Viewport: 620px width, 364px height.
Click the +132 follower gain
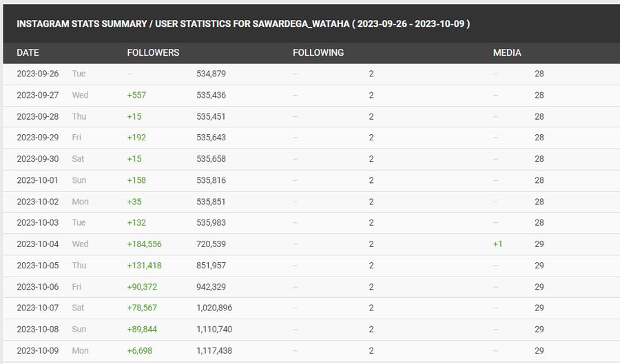(136, 222)
